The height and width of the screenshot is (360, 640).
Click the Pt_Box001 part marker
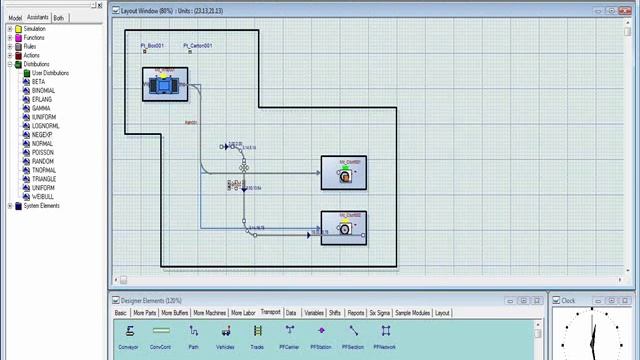click(144, 51)
